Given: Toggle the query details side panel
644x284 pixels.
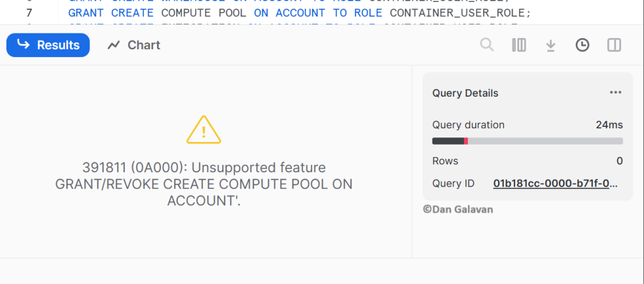Looking at the screenshot, I should pos(614,45).
